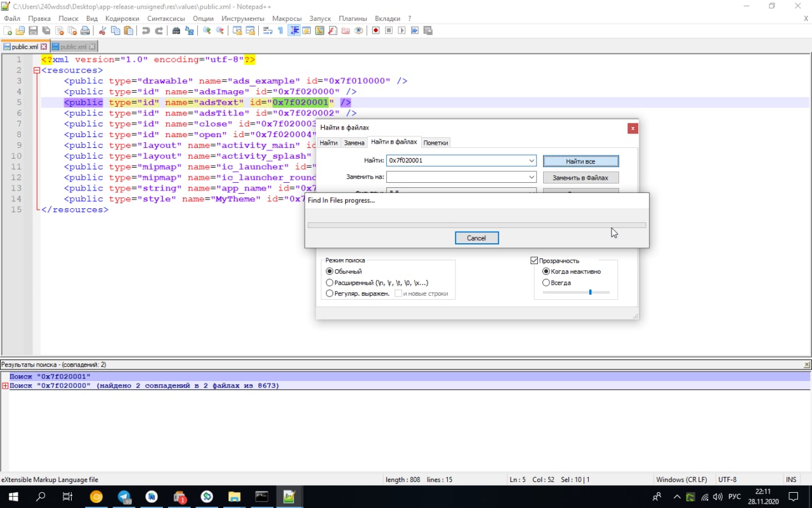Open the Файл menu

coord(11,18)
